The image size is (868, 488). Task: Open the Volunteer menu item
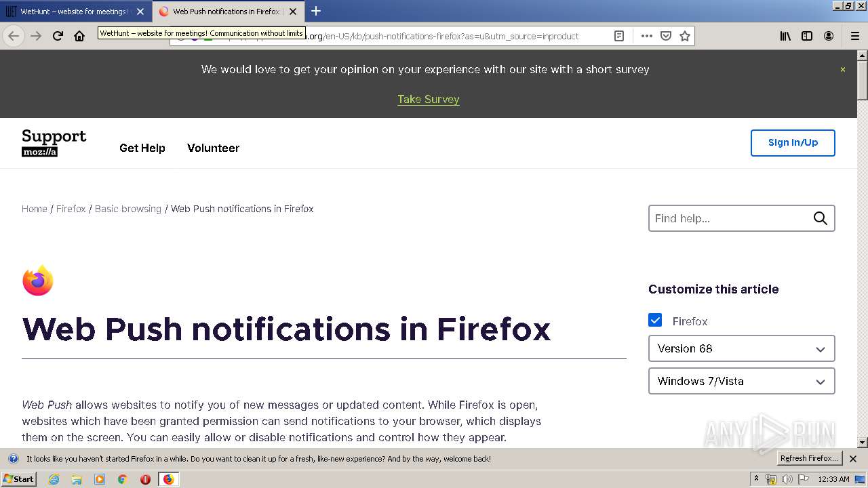[x=213, y=148]
